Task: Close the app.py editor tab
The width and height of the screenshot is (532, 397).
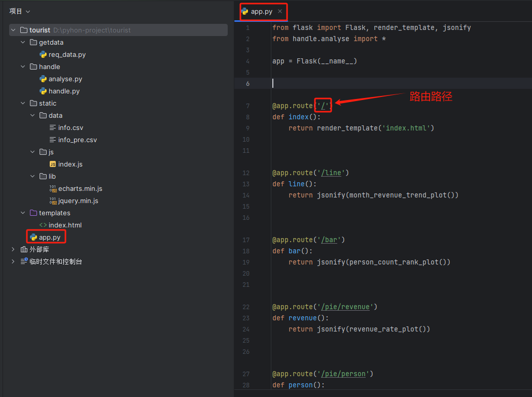Action: pos(280,11)
